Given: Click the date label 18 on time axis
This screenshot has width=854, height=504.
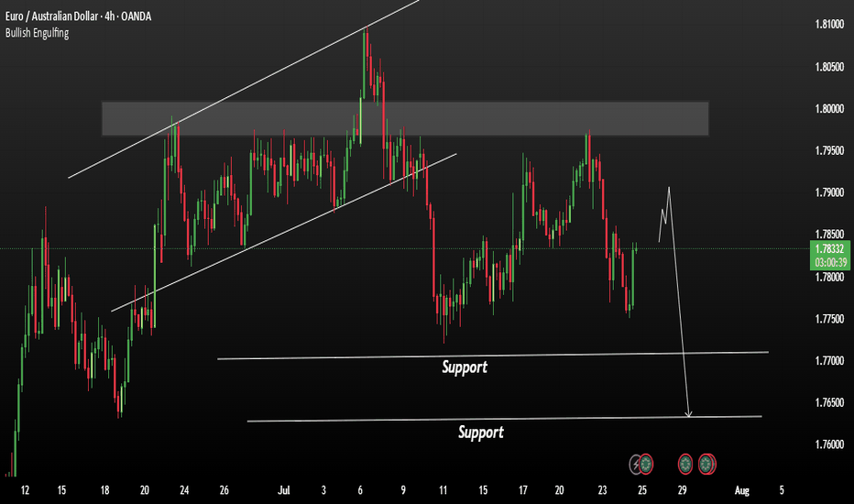Looking at the screenshot, I should coord(104,490).
